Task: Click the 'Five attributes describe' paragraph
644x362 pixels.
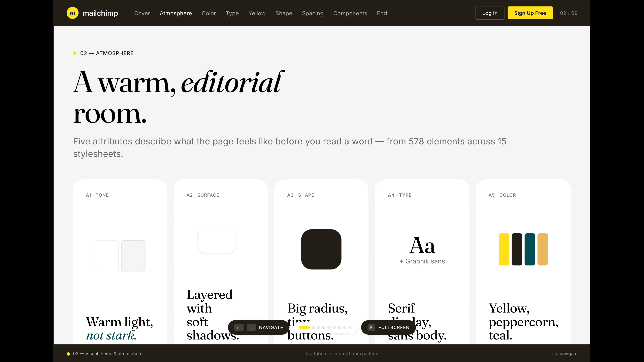Action: 290,148
